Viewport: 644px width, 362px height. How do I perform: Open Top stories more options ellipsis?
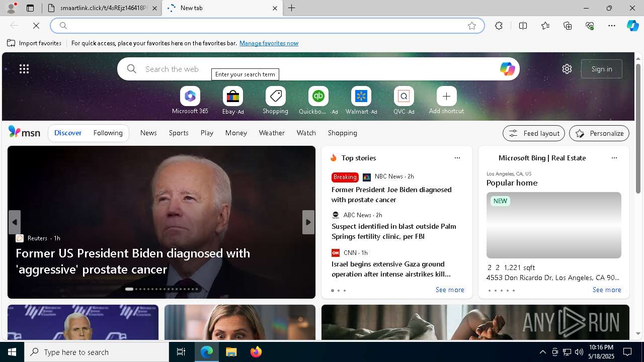point(457,158)
